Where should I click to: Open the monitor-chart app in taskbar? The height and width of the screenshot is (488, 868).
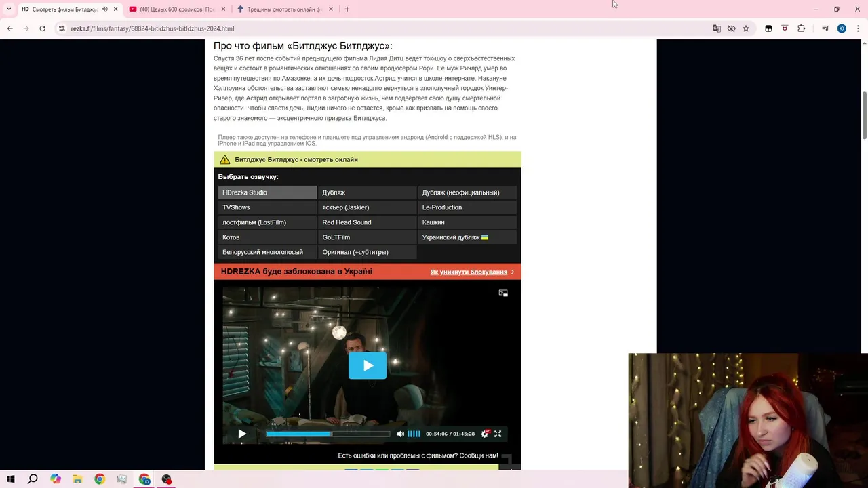122,479
